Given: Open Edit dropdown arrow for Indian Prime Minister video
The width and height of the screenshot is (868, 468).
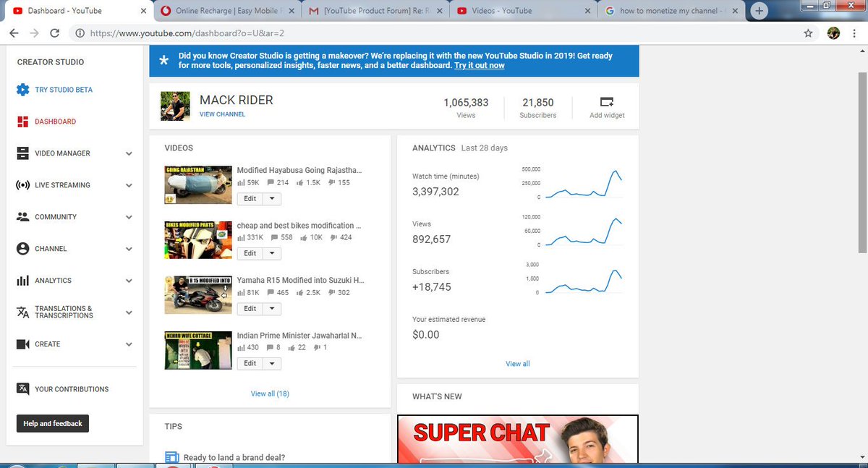Looking at the screenshot, I should 272,364.
